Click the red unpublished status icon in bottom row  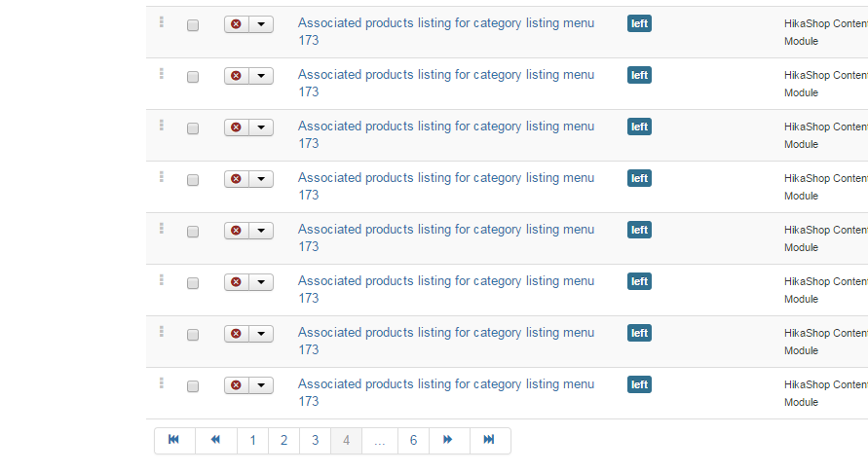(236, 385)
